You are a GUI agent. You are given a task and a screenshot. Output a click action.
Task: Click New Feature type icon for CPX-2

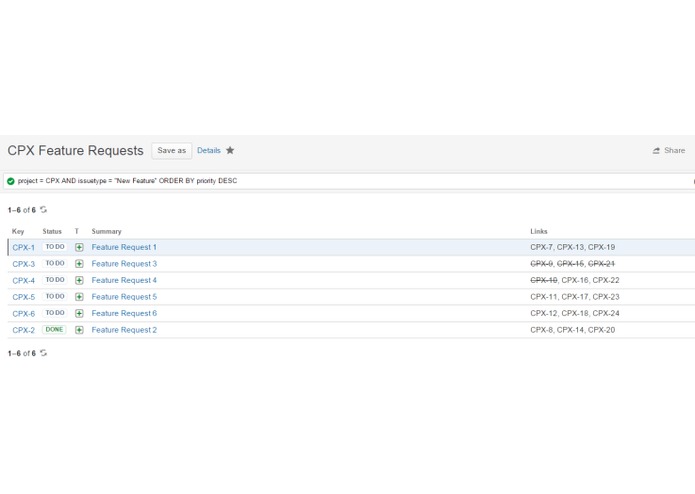point(79,330)
